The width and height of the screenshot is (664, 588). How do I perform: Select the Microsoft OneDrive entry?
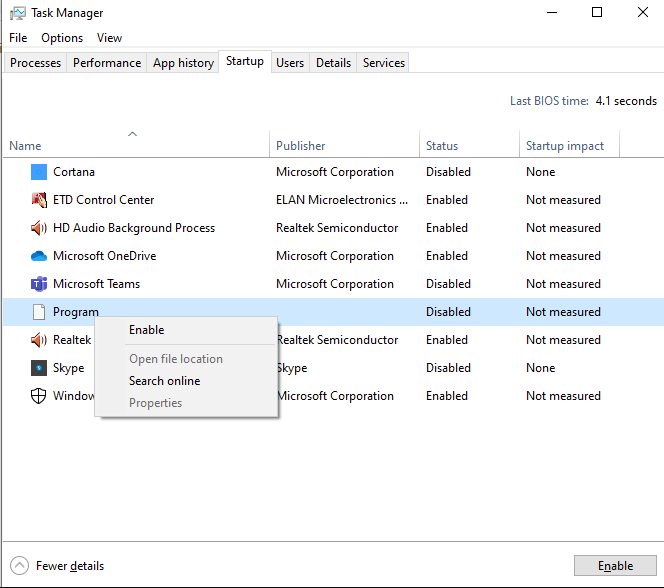click(x=105, y=256)
